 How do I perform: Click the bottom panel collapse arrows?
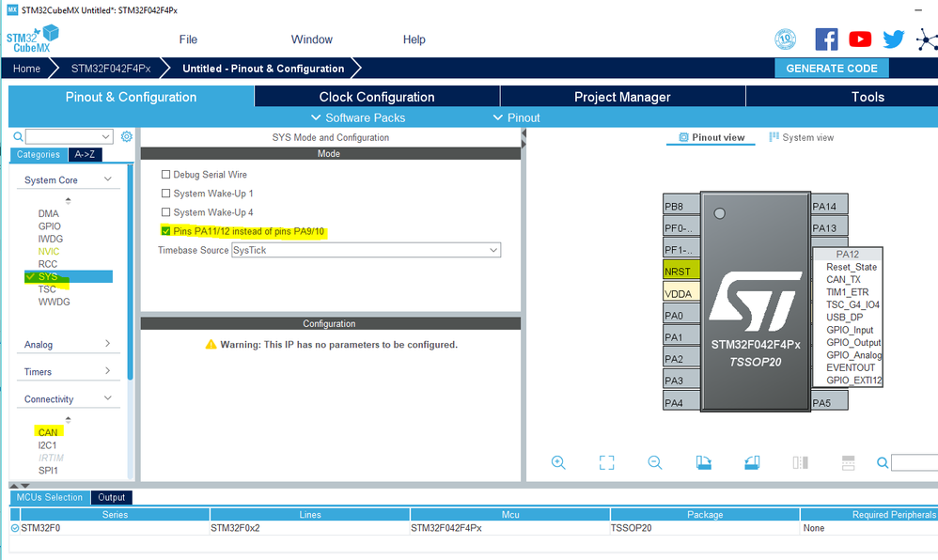pos(19,485)
